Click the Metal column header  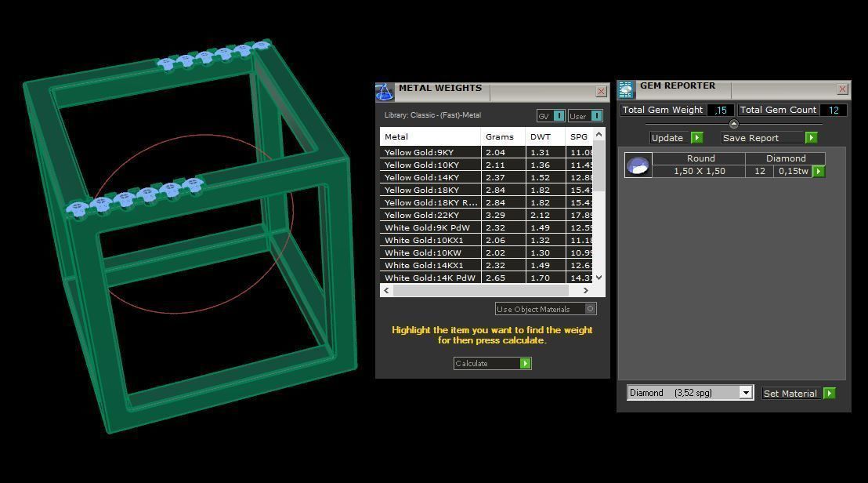(430, 136)
